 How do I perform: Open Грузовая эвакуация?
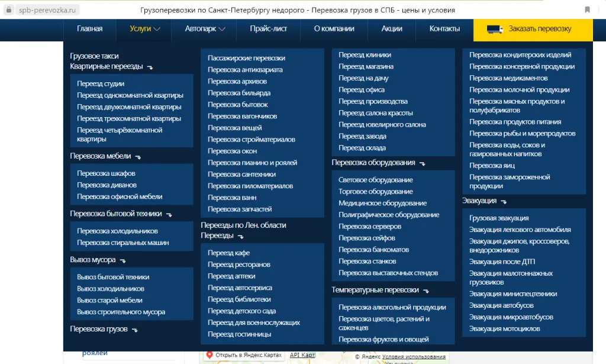(498, 218)
